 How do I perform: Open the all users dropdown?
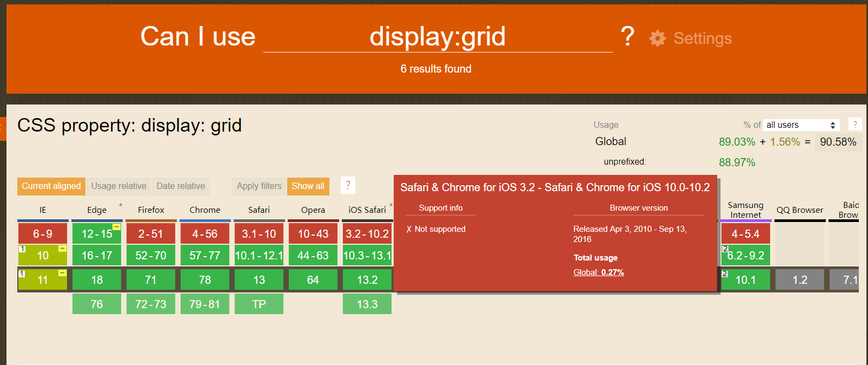[801, 125]
